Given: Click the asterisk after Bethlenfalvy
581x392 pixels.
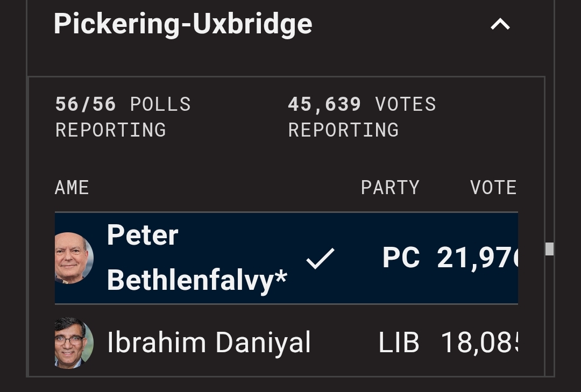Looking at the screenshot, I should click(x=281, y=277).
